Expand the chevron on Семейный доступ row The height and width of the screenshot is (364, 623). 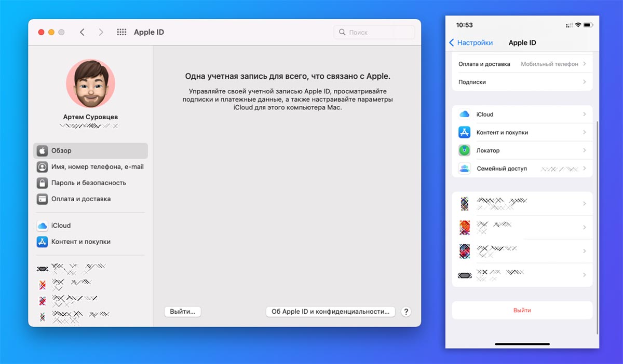click(x=585, y=169)
